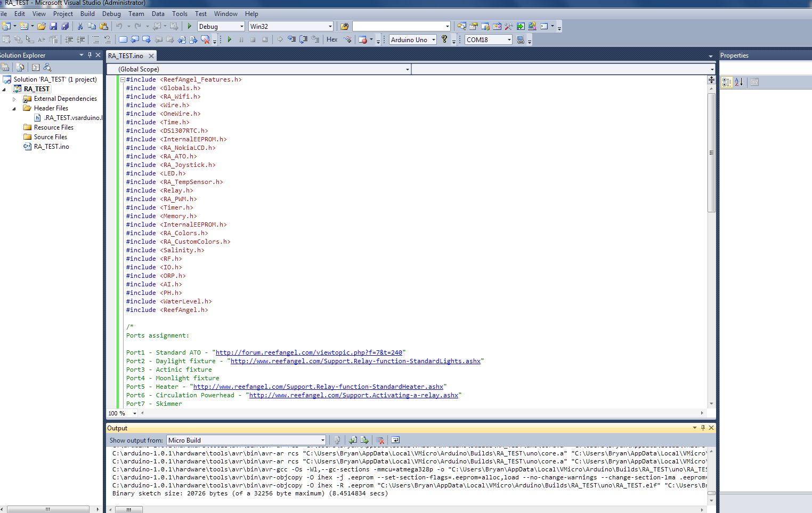Click the Open File folder icon
The image size is (812, 513).
click(x=41, y=26)
